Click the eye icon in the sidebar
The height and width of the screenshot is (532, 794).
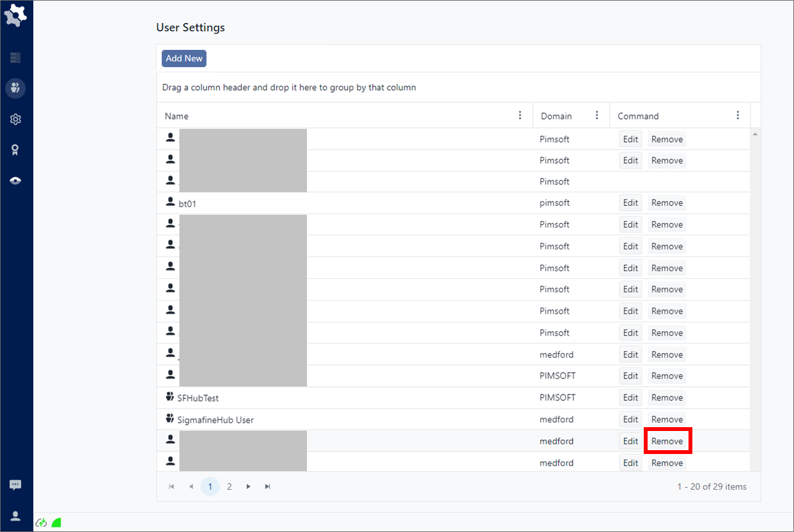coord(15,181)
